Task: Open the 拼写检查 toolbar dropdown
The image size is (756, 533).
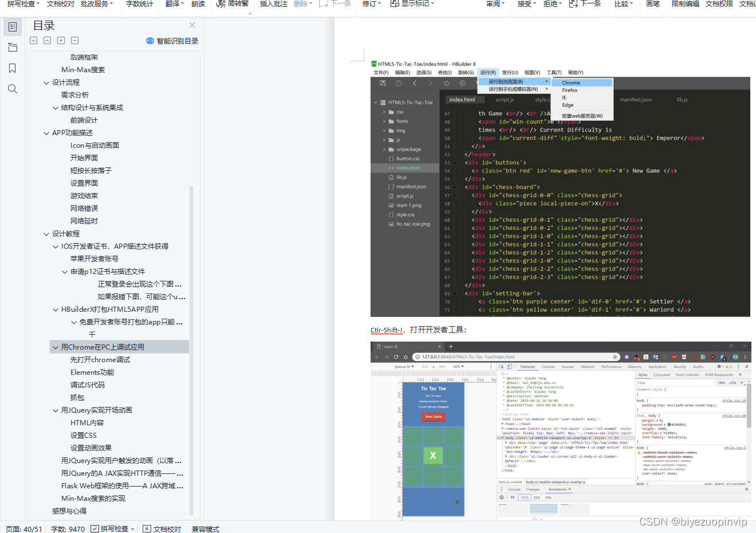Action: (x=38, y=3)
